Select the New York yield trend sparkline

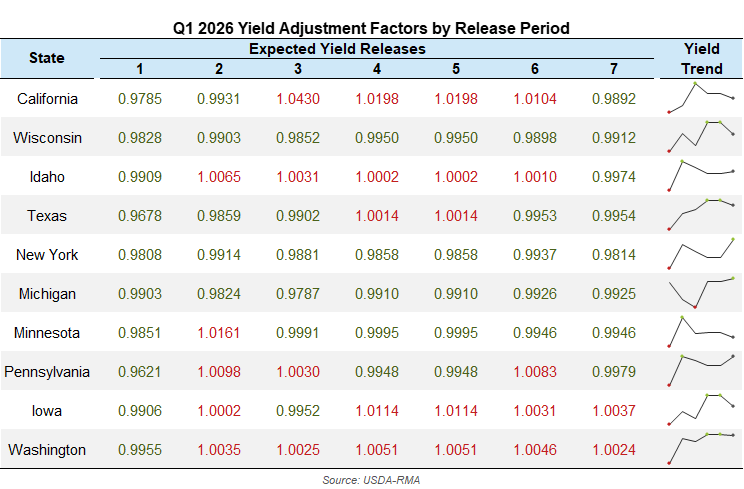(x=701, y=254)
